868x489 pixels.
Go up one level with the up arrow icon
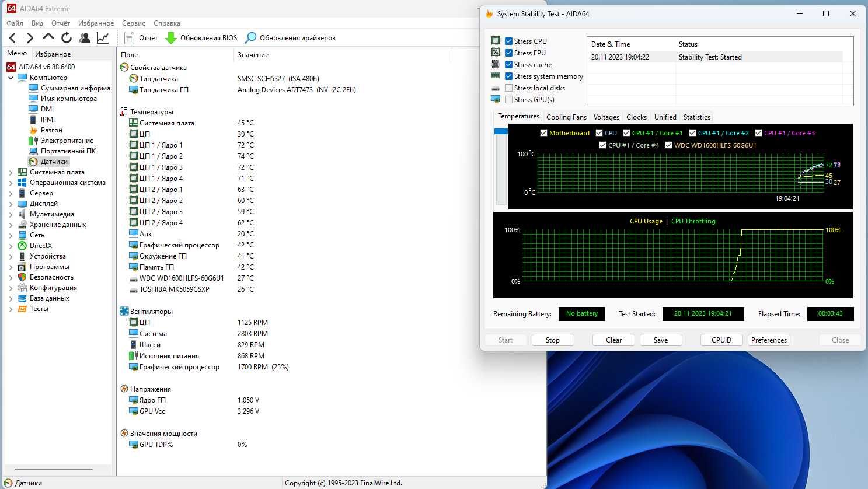click(x=48, y=37)
